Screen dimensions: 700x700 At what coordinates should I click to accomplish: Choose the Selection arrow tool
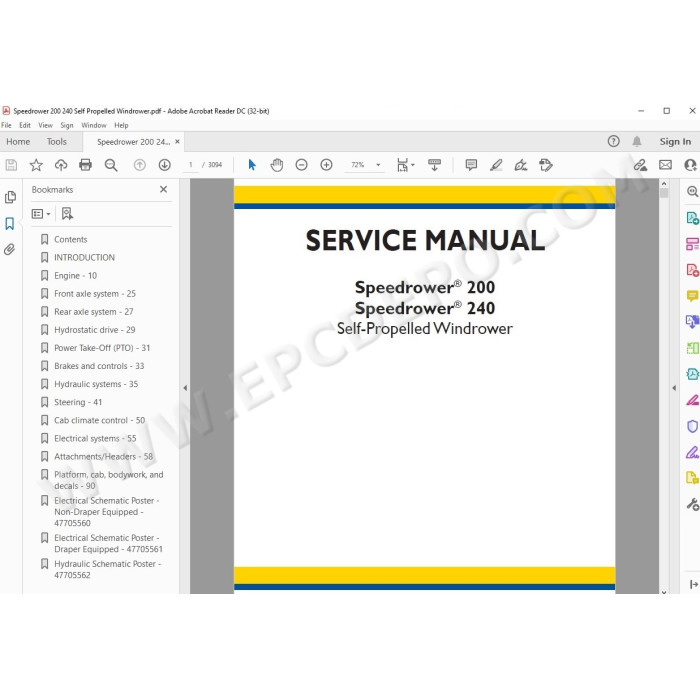point(252,165)
